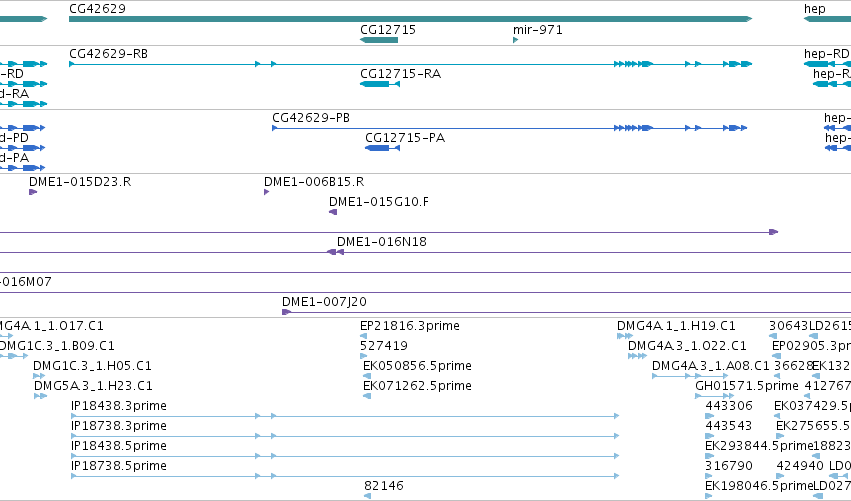
Task: Click the 36628 feature arrow
Action: (777, 376)
